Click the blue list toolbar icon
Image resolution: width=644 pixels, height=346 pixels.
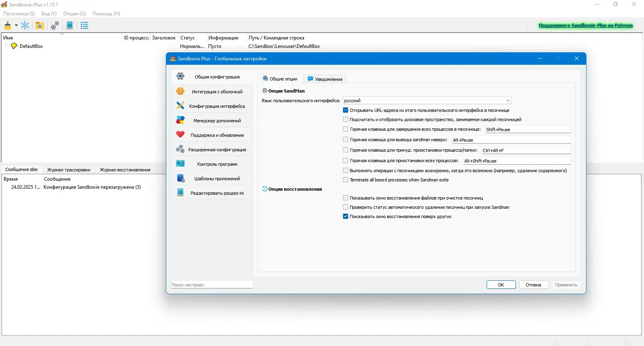coord(85,25)
